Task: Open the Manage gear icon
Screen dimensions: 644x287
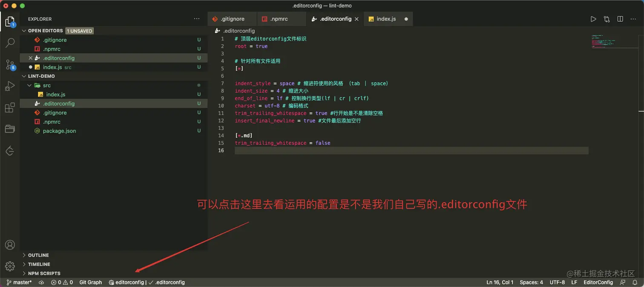Action: [10, 267]
